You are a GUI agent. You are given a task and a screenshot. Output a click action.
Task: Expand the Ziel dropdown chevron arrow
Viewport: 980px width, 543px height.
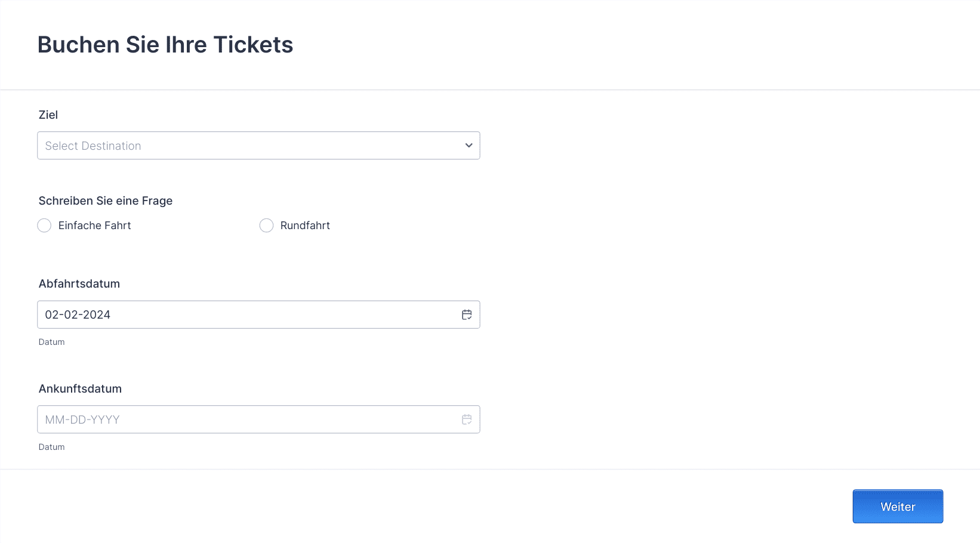pyautogui.click(x=469, y=146)
